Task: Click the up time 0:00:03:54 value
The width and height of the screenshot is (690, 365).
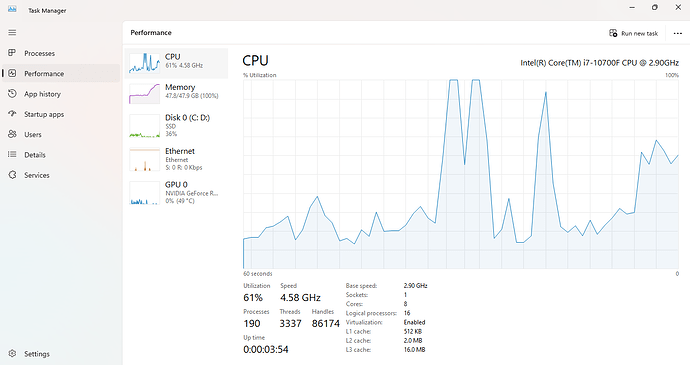Action: [x=266, y=350]
